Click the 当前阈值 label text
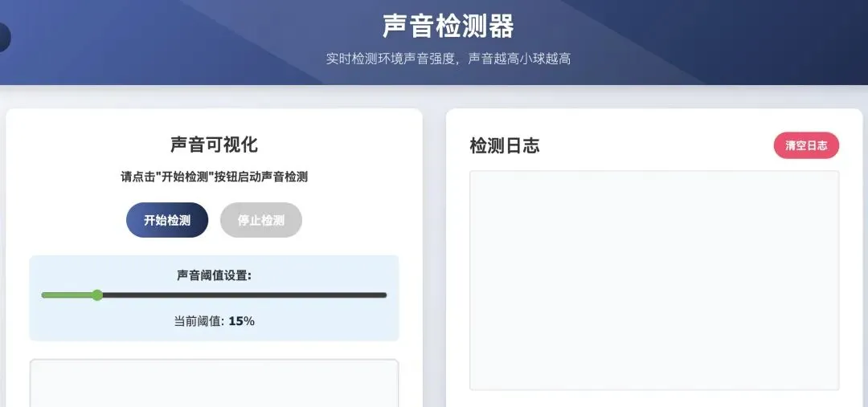Screen dimensions: 868x407 [199, 321]
